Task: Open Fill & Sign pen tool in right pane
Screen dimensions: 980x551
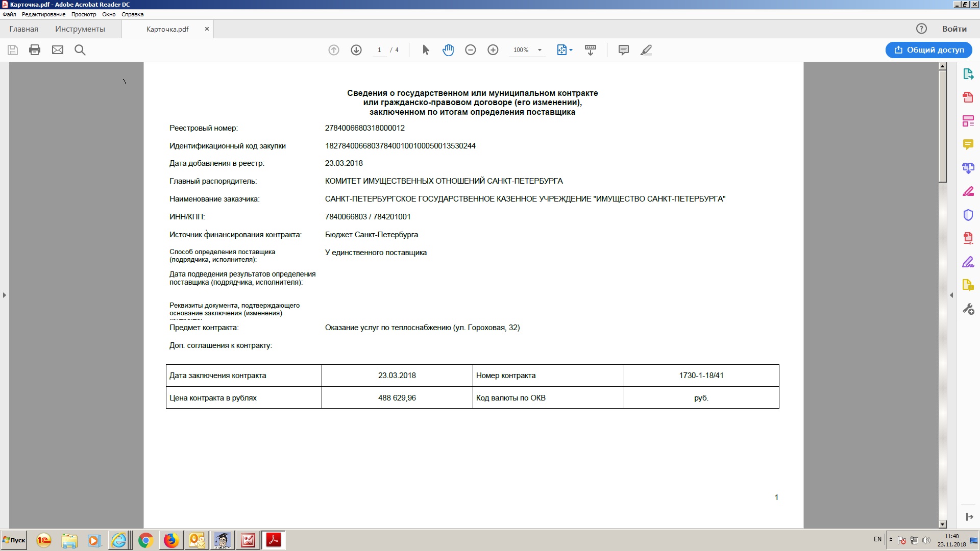Action: [968, 191]
